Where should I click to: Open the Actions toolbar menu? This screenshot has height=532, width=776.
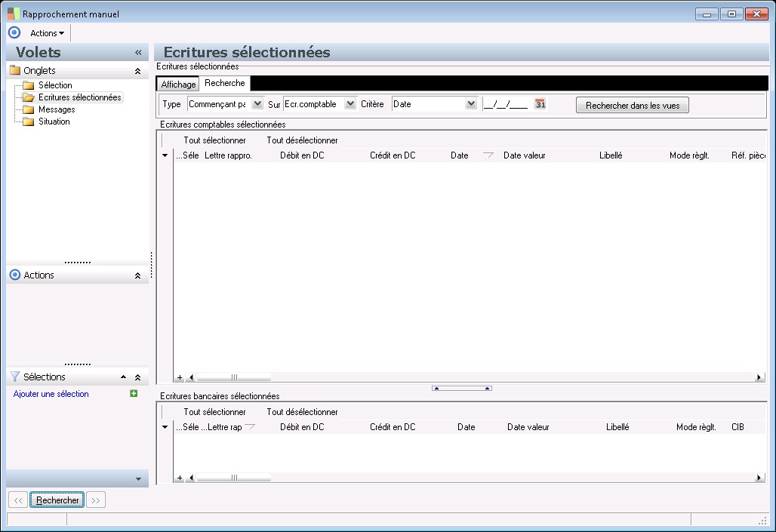(47, 33)
